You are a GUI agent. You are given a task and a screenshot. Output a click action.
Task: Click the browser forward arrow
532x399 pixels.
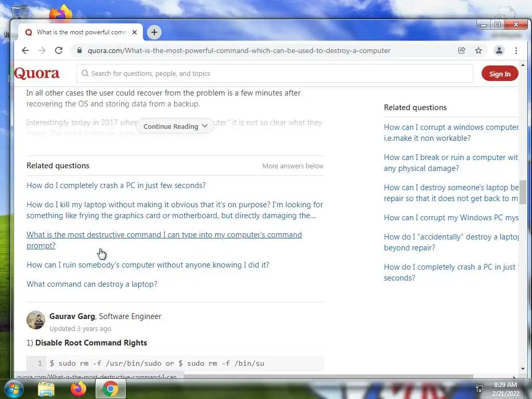[x=42, y=50]
